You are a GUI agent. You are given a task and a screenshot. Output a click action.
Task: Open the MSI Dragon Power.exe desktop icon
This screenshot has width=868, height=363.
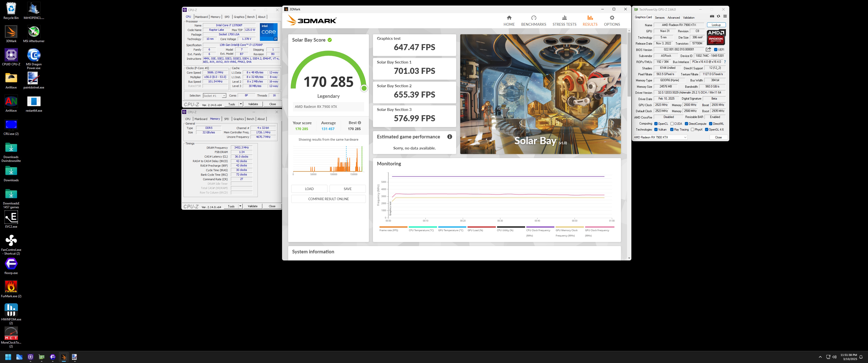point(34,59)
